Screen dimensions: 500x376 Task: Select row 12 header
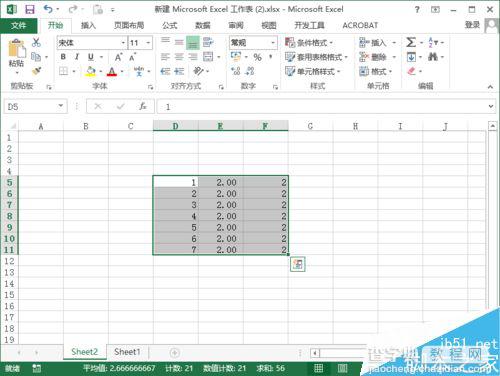9,261
